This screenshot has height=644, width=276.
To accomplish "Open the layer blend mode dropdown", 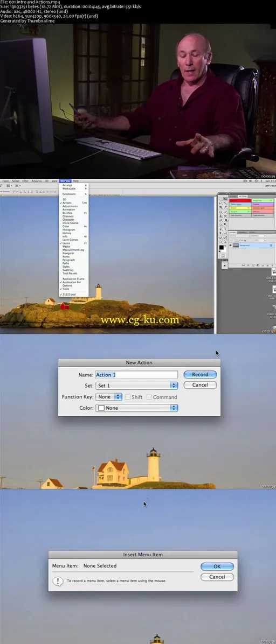I will pyautogui.click(x=240, y=236).
